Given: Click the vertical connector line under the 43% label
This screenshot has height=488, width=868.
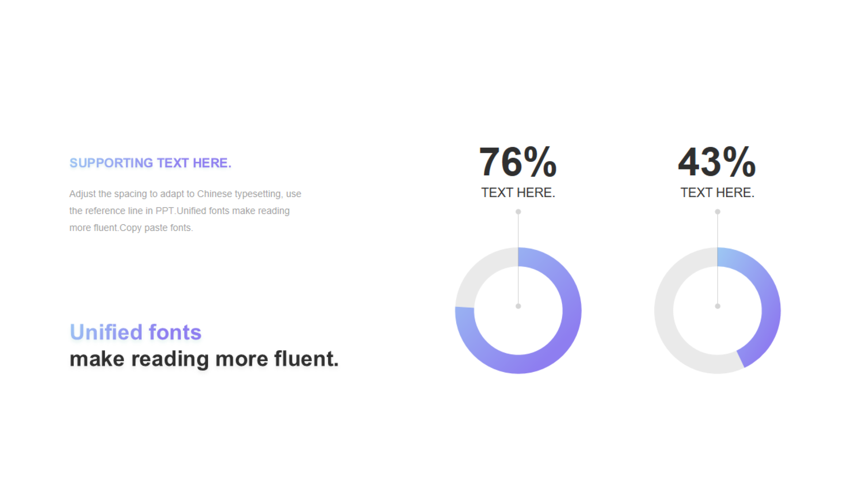Looking at the screenshot, I should [717, 235].
